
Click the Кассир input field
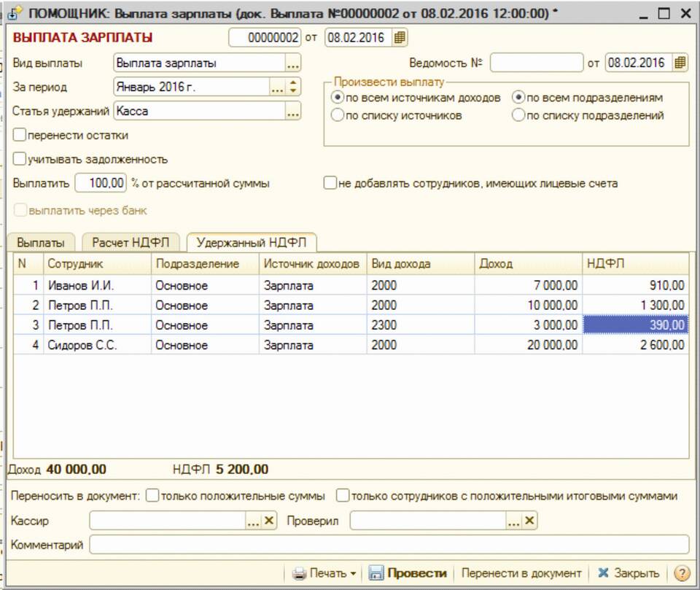168,521
